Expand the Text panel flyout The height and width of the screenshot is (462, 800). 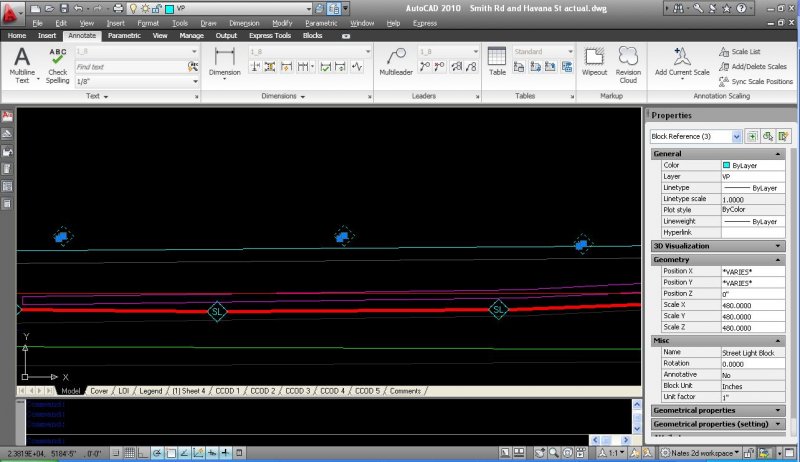97,96
